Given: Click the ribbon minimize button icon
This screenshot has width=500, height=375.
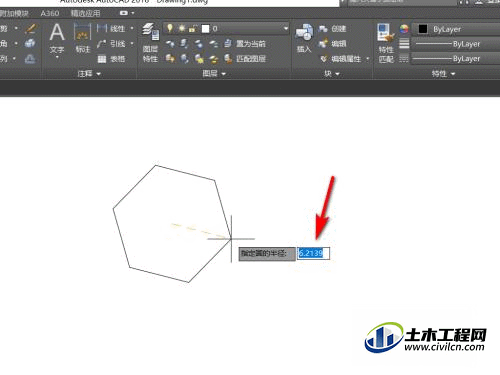Looking at the screenshot, I should (124, 13).
